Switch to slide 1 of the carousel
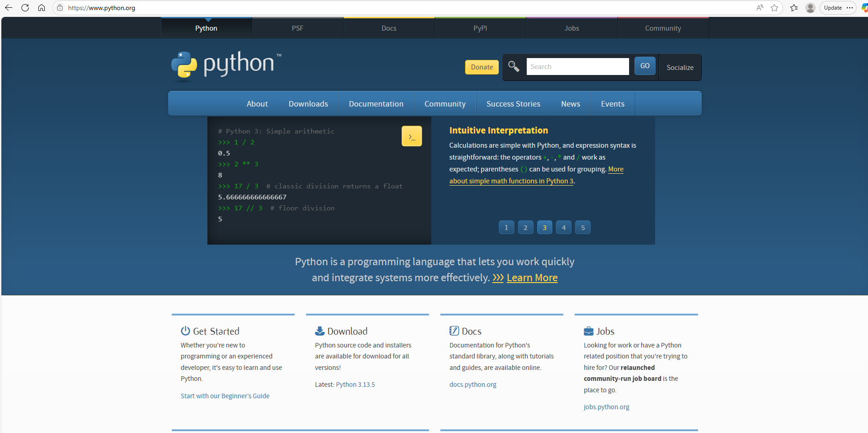Image resolution: width=868 pixels, height=433 pixels. 506,228
